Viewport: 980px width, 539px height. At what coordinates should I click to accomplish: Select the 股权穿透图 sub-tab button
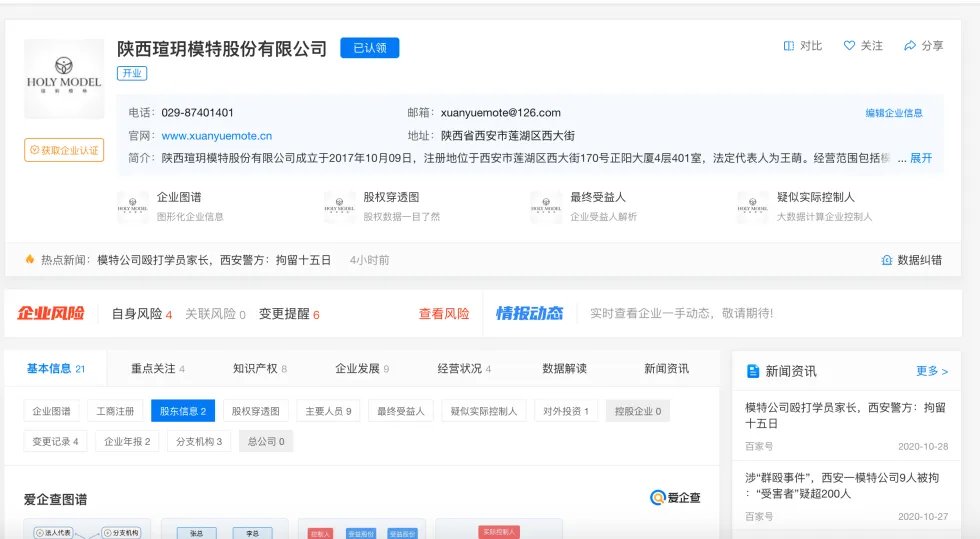pyautogui.click(x=256, y=411)
